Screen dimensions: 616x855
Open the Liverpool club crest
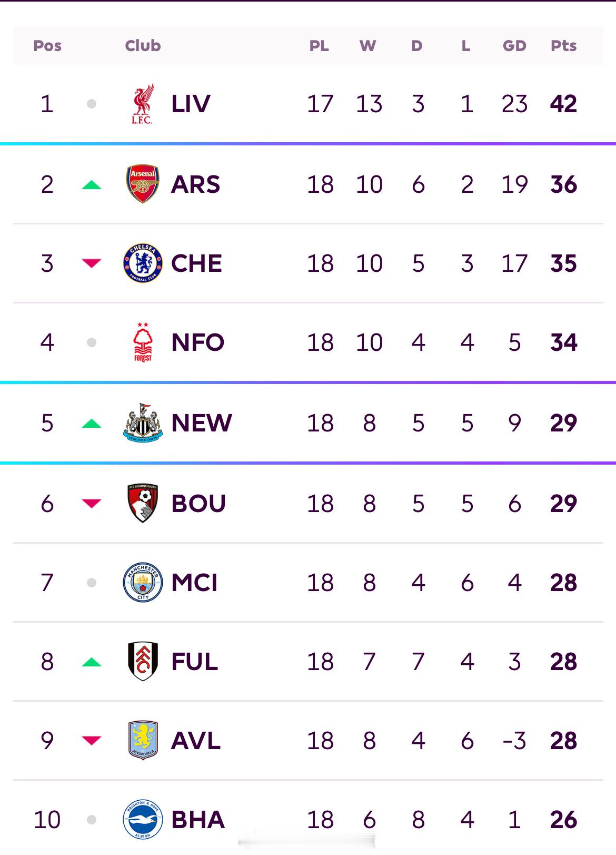pyautogui.click(x=142, y=104)
